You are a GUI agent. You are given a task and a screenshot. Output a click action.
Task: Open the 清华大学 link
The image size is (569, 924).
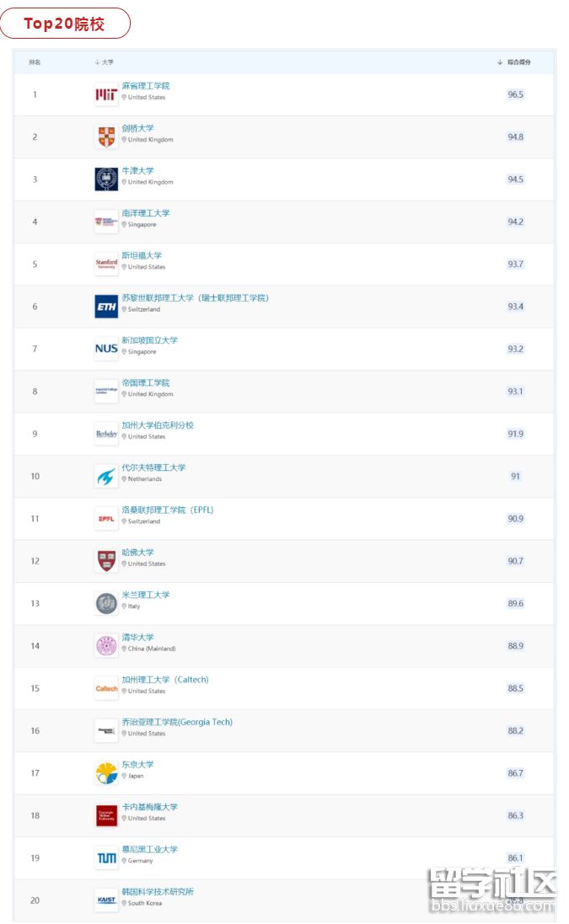[137, 637]
